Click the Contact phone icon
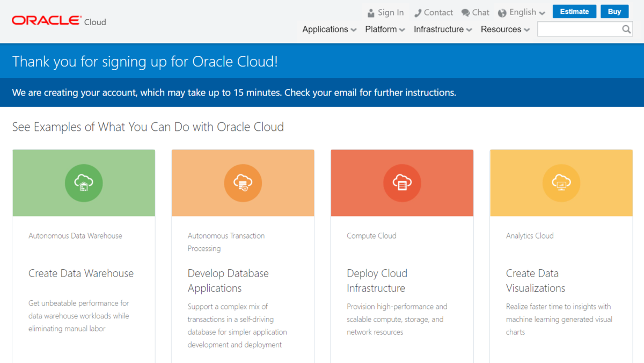 (418, 13)
